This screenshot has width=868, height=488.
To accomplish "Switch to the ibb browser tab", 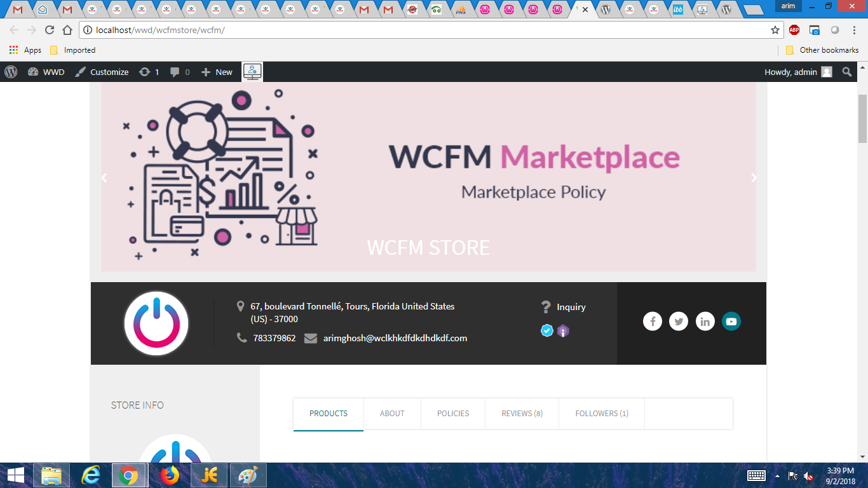I will tap(678, 10).
